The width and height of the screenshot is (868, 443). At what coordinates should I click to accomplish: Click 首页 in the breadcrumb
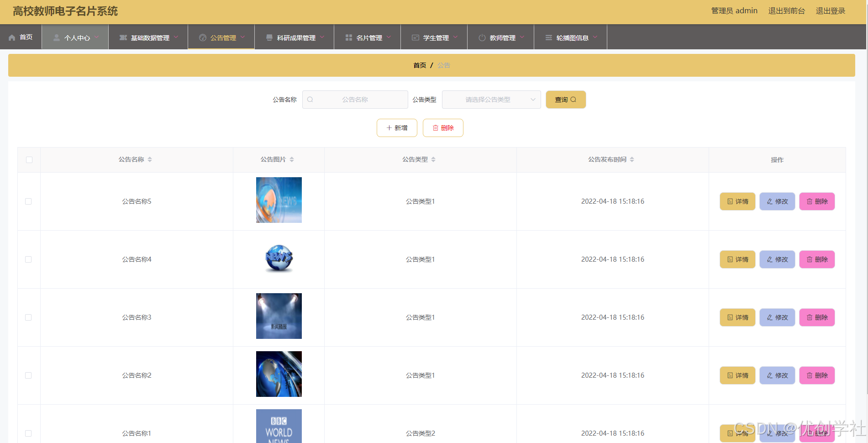click(420, 65)
